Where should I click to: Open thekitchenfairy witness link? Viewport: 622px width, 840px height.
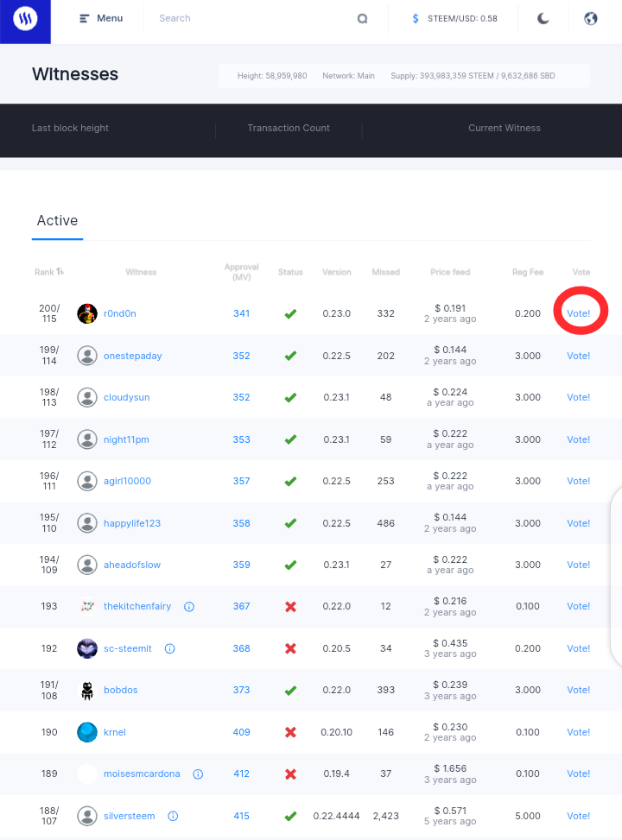137,606
